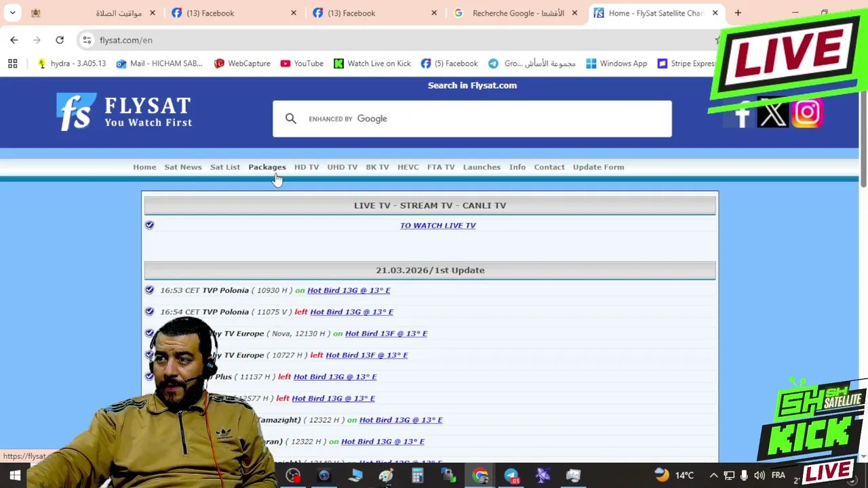Open the UHD TV menu item
The image size is (868, 488).
[x=342, y=167]
